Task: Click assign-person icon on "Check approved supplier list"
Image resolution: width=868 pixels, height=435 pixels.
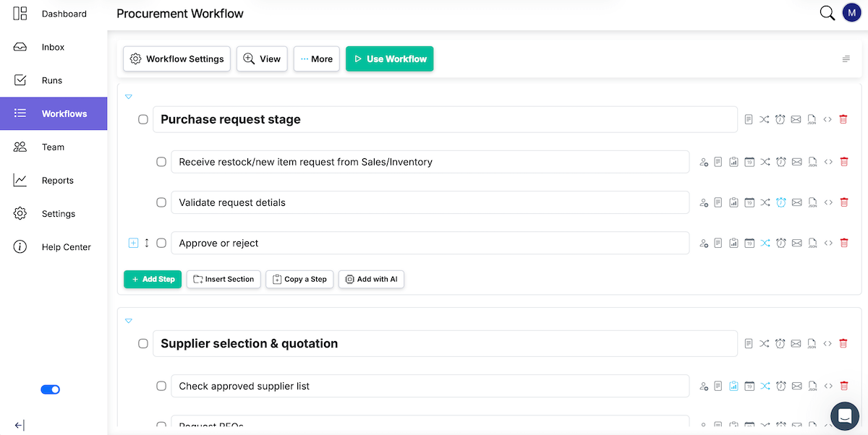Action: tap(704, 386)
